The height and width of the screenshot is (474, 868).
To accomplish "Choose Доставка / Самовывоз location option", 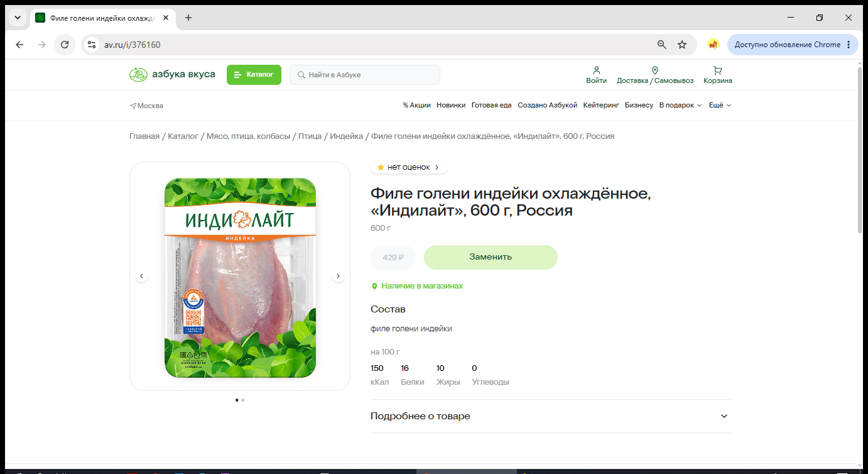I will (655, 75).
